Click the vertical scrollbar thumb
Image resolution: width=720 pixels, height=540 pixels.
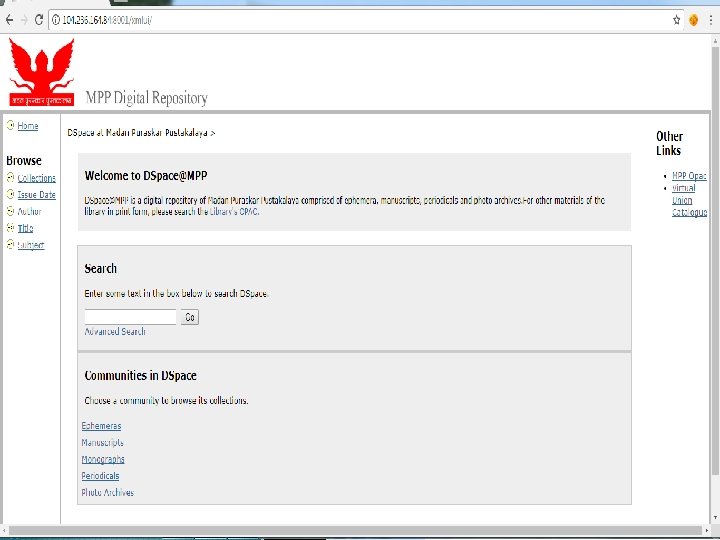[715, 259]
